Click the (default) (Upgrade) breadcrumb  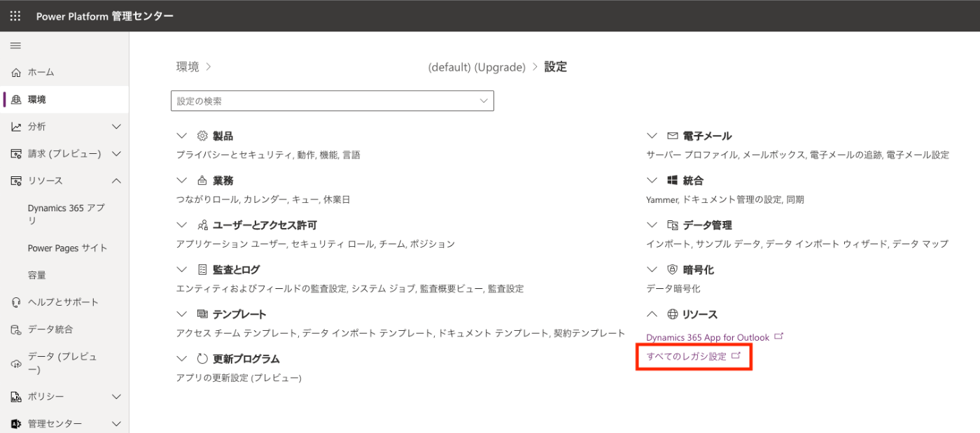[x=477, y=67]
